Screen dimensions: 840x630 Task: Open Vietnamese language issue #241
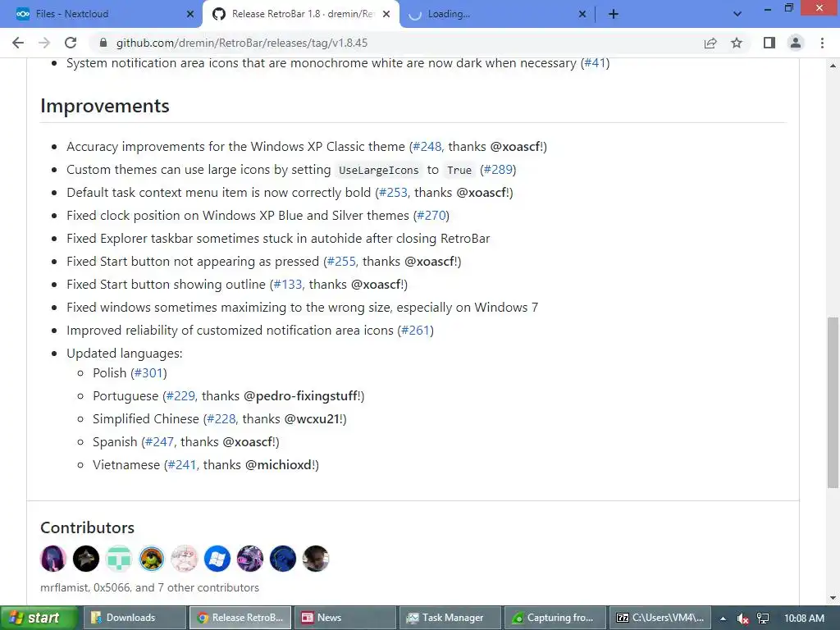click(182, 465)
